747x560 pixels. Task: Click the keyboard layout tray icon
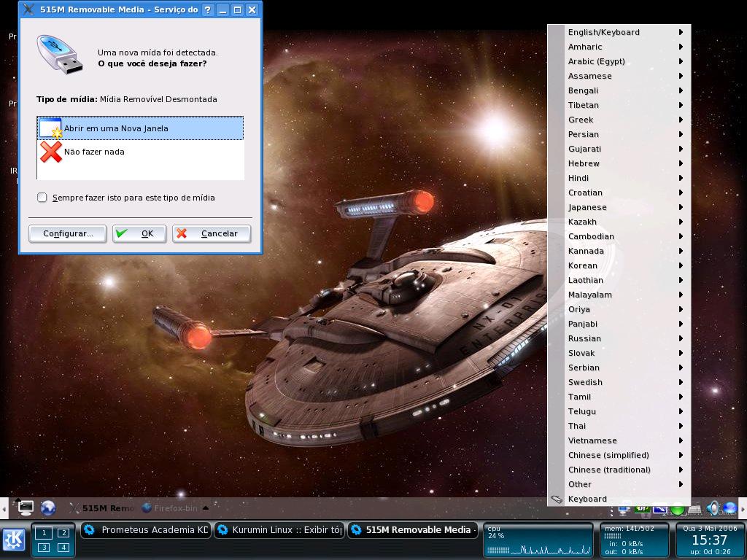694,510
